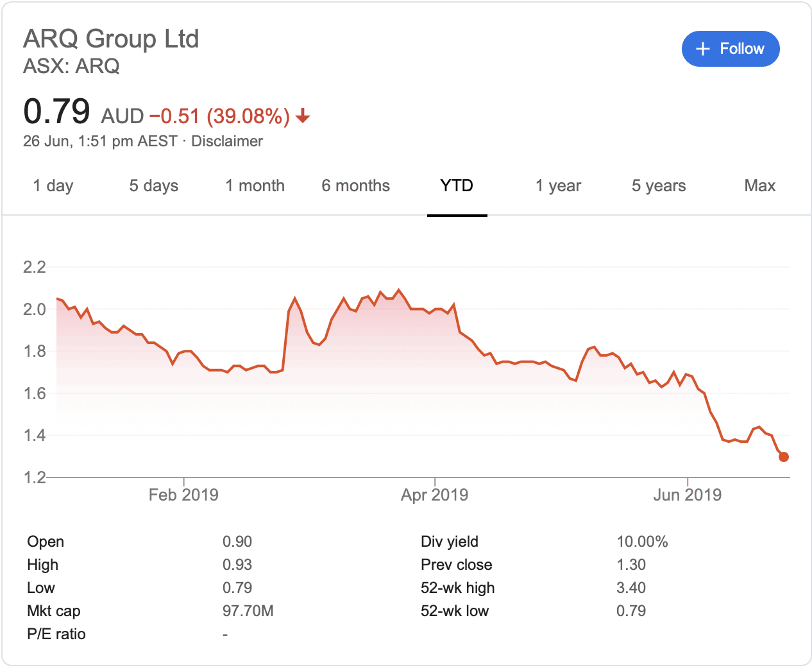
Task: Click the red down arrow price indicator
Action: pyautogui.click(x=303, y=116)
